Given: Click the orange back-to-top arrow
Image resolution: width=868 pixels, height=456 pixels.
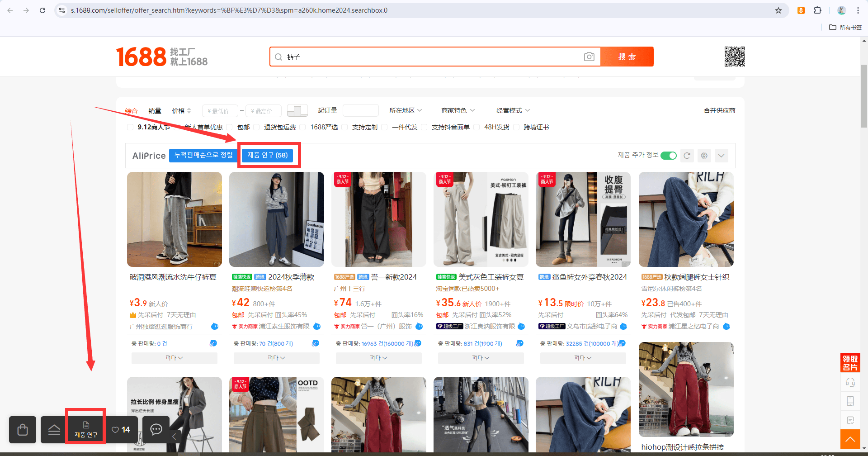Looking at the screenshot, I should [x=850, y=439].
